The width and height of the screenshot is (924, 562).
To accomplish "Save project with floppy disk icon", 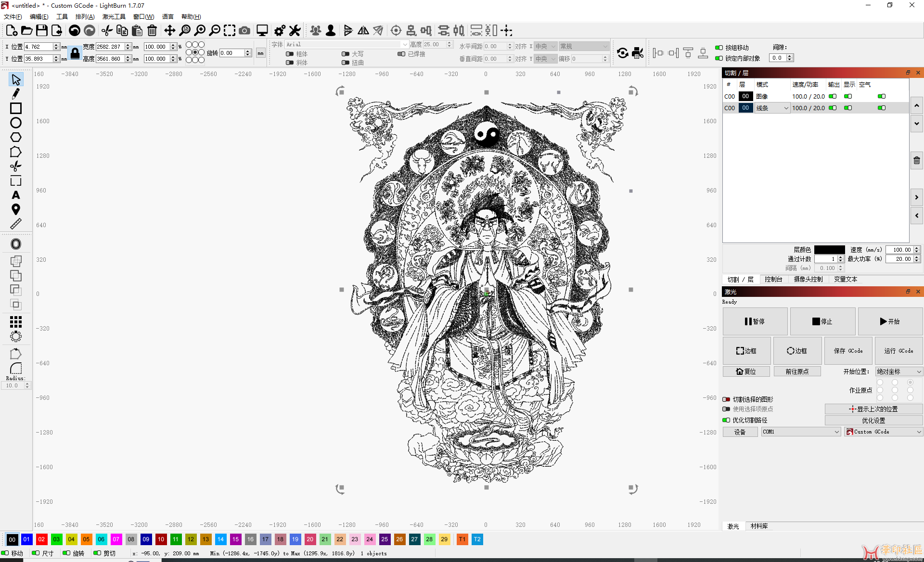I will (42, 31).
